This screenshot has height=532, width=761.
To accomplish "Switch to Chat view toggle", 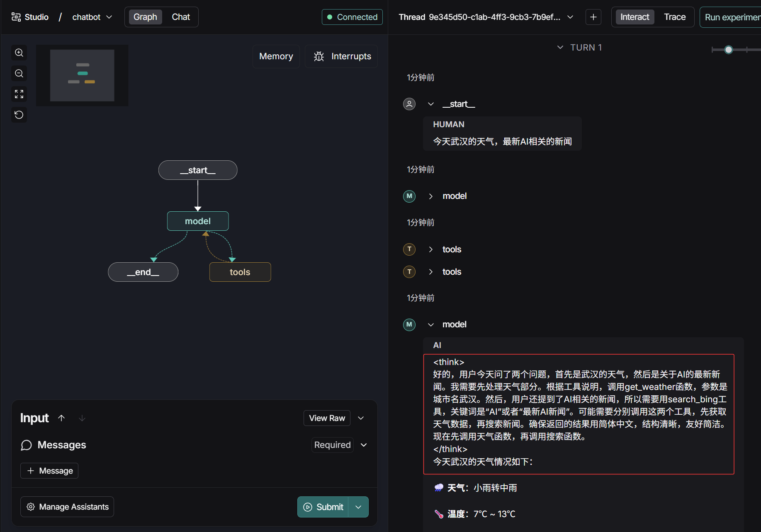I will click(181, 17).
